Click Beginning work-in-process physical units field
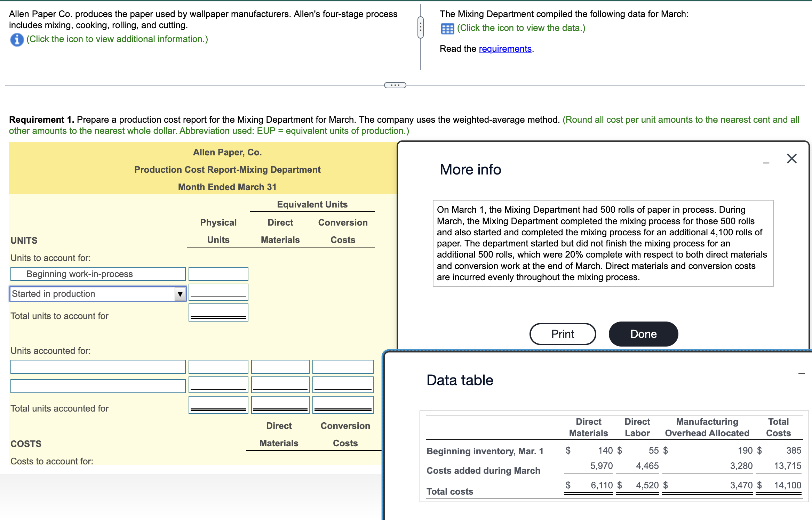Screen dimensions: 812x520 pos(218,274)
